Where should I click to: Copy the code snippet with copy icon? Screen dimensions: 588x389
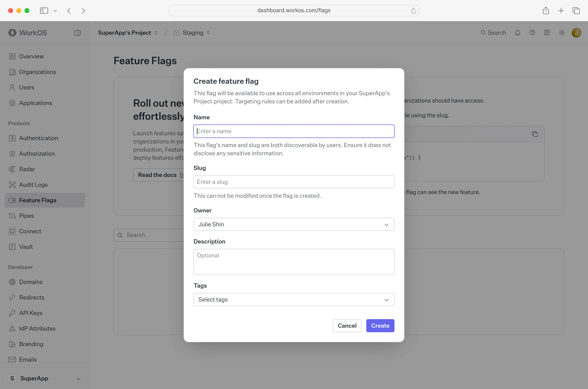tap(535, 134)
